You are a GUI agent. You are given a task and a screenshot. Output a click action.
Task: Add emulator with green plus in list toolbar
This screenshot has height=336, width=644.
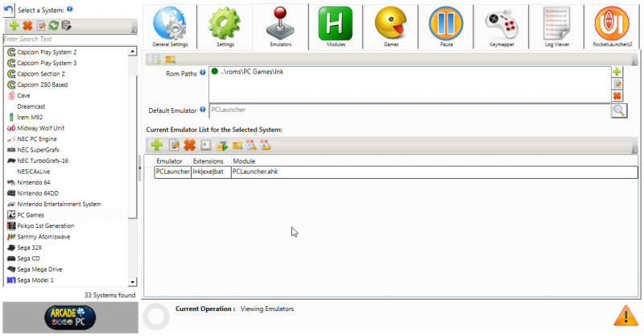coord(157,145)
